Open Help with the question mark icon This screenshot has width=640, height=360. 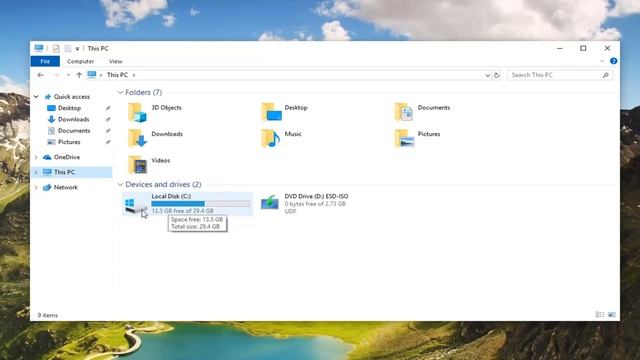click(613, 61)
